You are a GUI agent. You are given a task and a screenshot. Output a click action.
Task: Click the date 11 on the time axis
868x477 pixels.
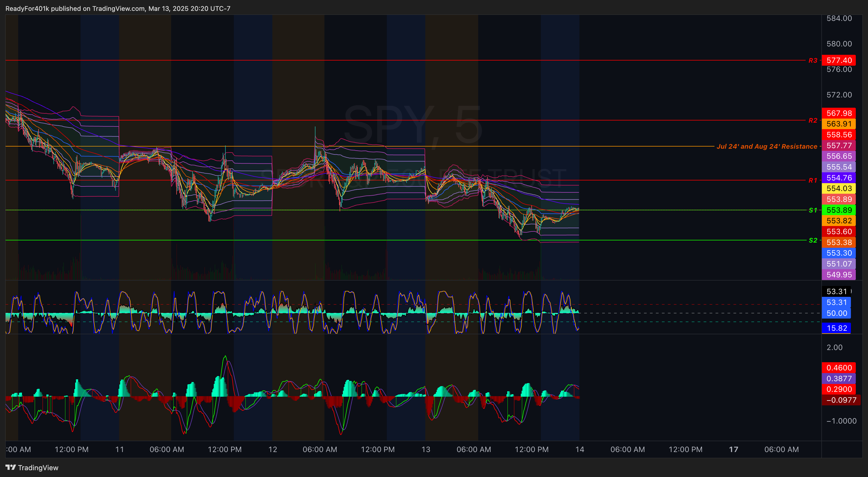pos(120,449)
